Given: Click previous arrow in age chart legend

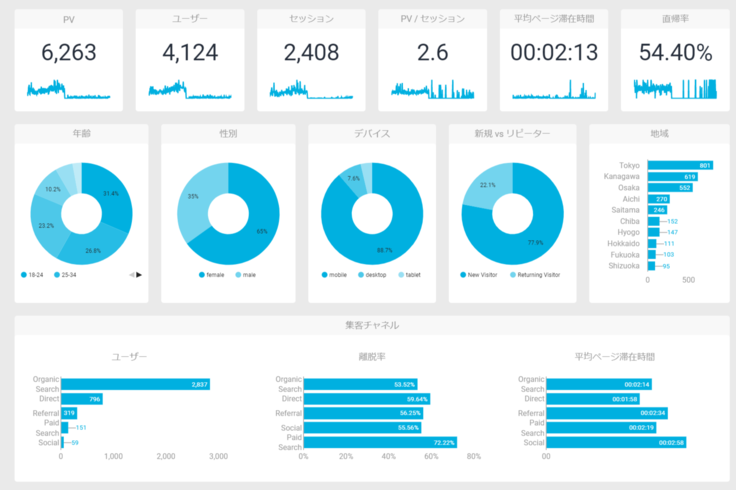Looking at the screenshot, I should click(x=131, y=274).
